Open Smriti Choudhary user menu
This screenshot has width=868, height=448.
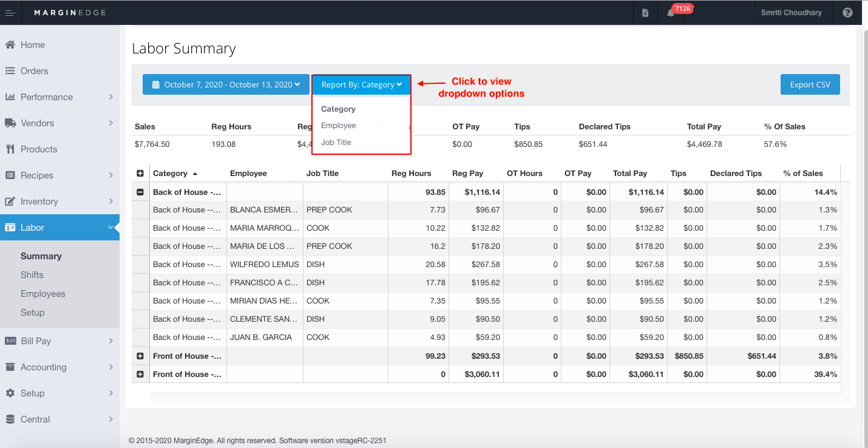click(791, 13)
